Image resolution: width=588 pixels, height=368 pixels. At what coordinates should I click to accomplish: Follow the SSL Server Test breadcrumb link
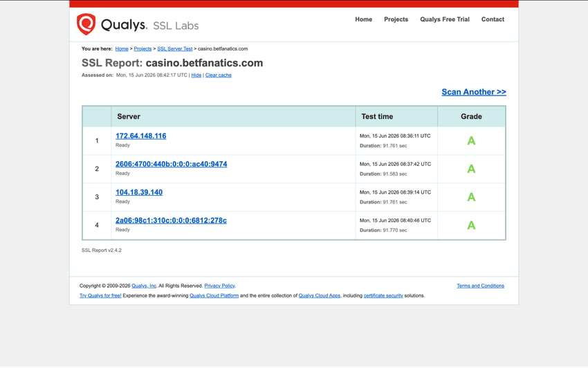coord(174,48)
